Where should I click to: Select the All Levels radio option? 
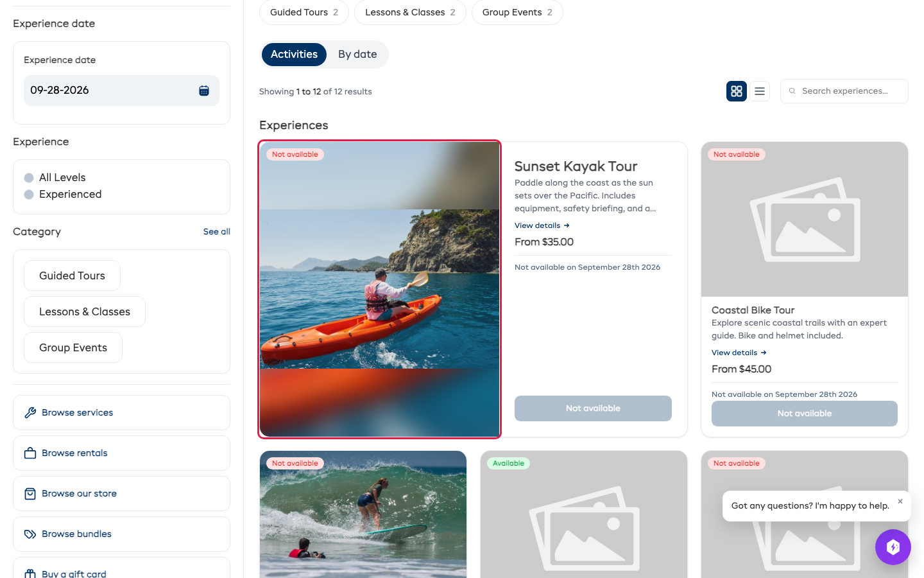[29, 178]
